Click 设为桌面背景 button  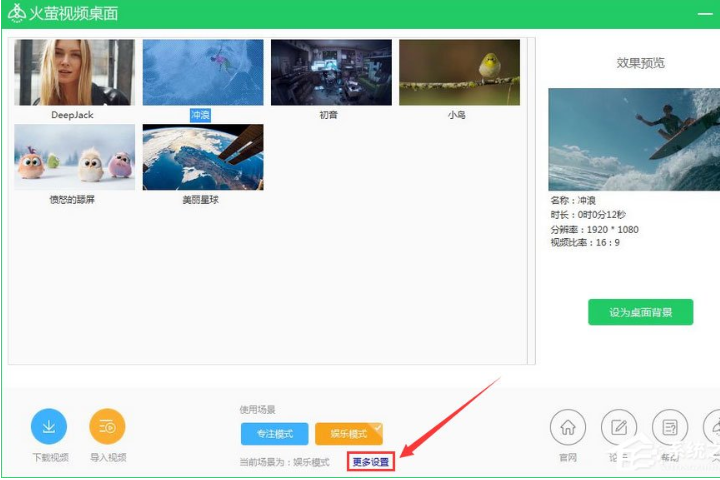click(x=641, y=312)
